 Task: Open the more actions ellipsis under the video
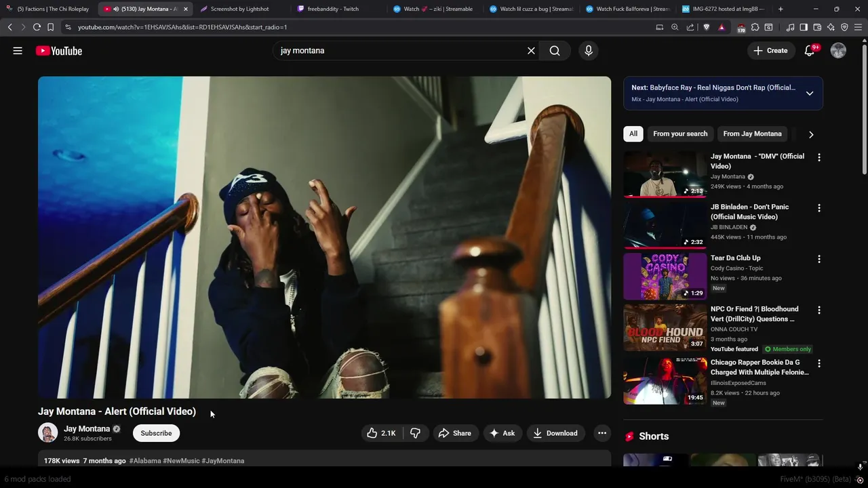click(x=601, y=433)
